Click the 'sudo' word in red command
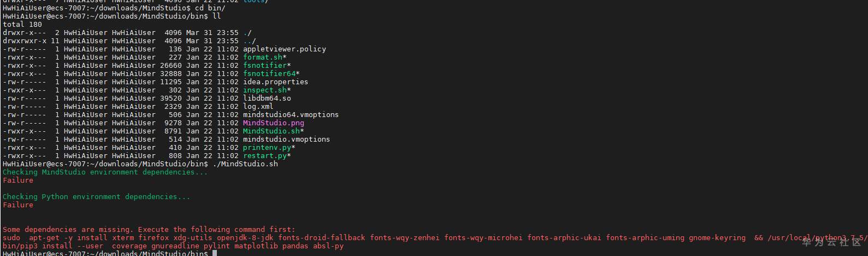The width and height of the screenshot is (868, 256). 11,238
